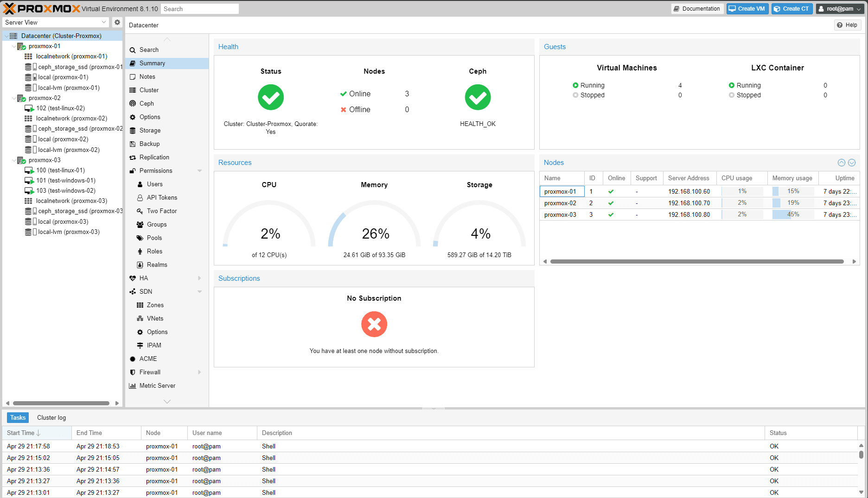The image size is (868, 498).
Task: Click the VNets network icon
Action: coord(140,319)
